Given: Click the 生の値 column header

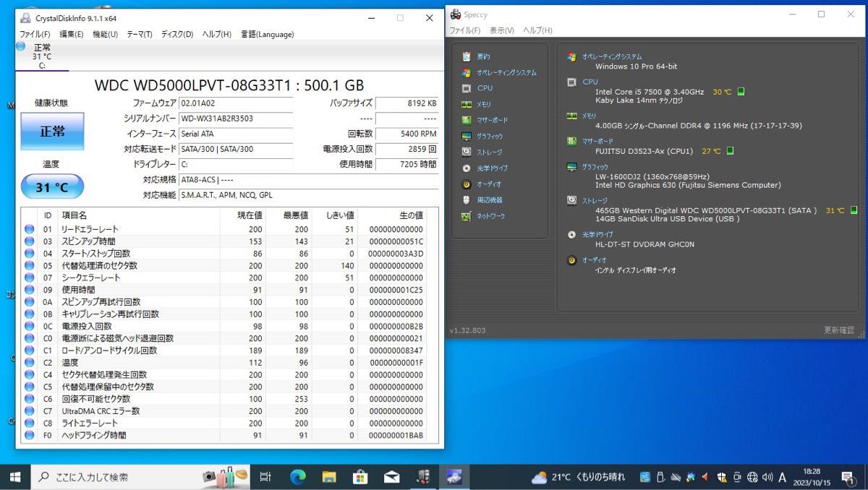Looking at the screenshot, I should click(410, 215).
